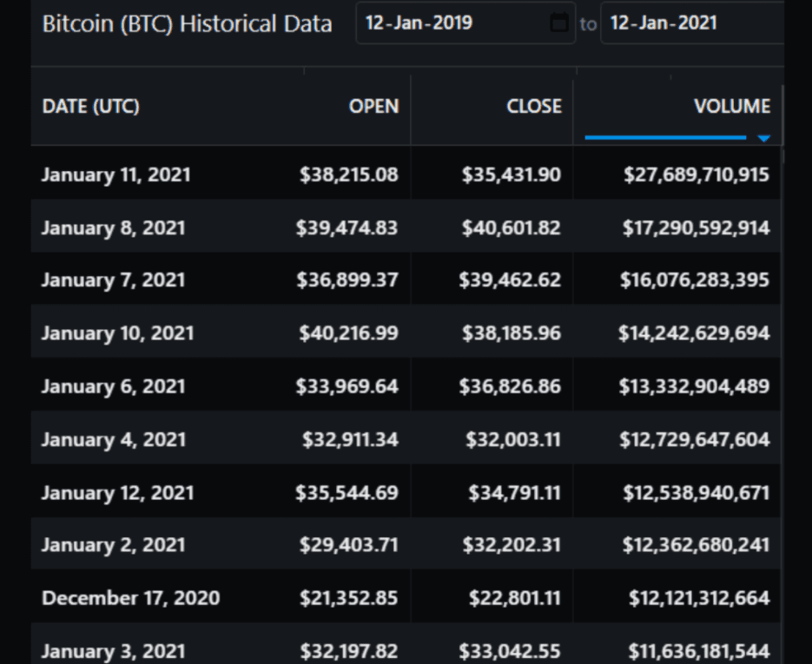Click close price $39,462.62
The image size is (812, 664).
coord(510,280)
